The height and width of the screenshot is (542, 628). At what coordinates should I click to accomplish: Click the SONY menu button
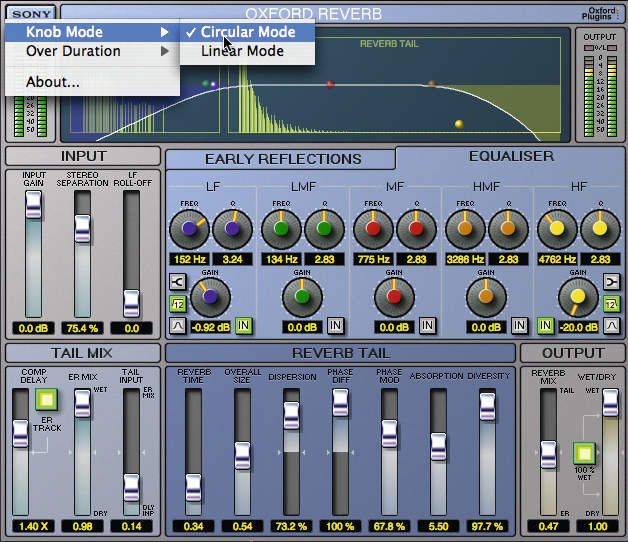[31, 14]
